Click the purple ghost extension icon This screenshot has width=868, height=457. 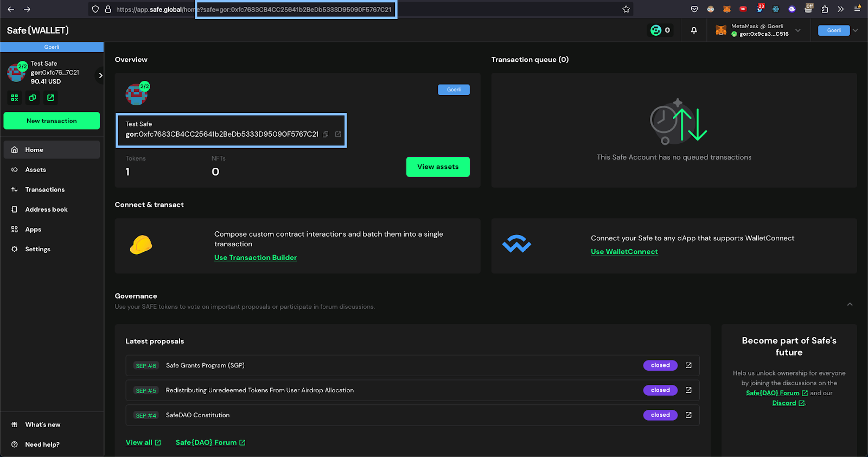[792, 9]
